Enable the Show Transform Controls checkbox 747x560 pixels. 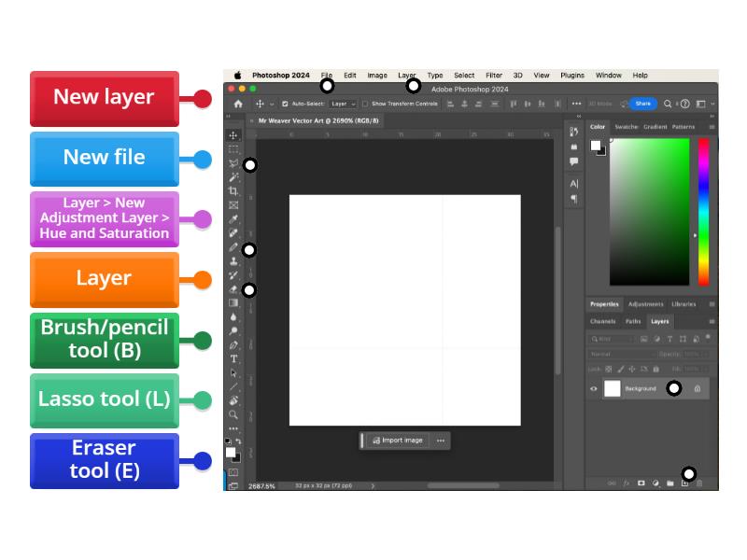(x=364, y=104)
